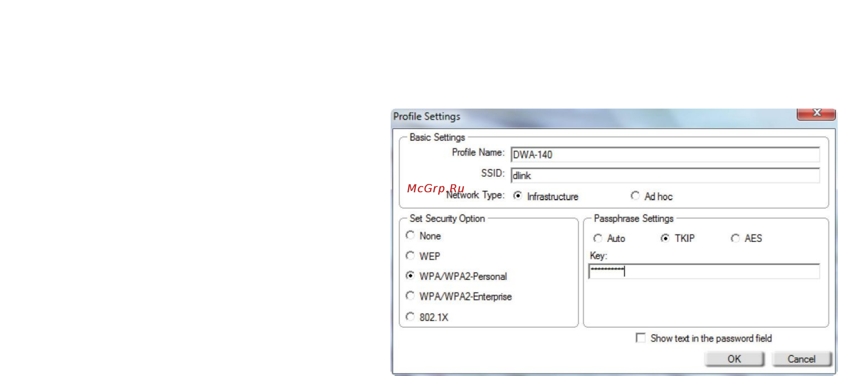The image size is (868, 376).
Task: Click the passphrase Key field
Action: pyautogui.click(x=704, y=271)
